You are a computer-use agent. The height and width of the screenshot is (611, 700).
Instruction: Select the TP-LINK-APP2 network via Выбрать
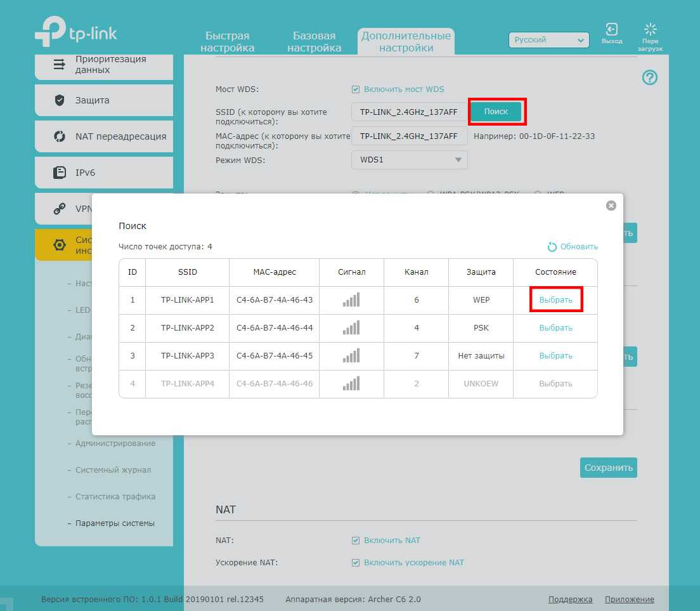555,328
